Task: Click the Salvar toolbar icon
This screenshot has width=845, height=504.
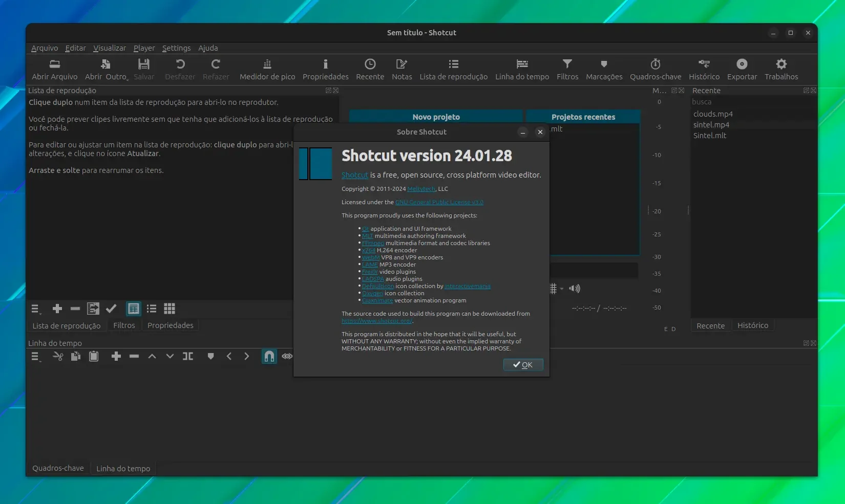Action: point(144,64)
